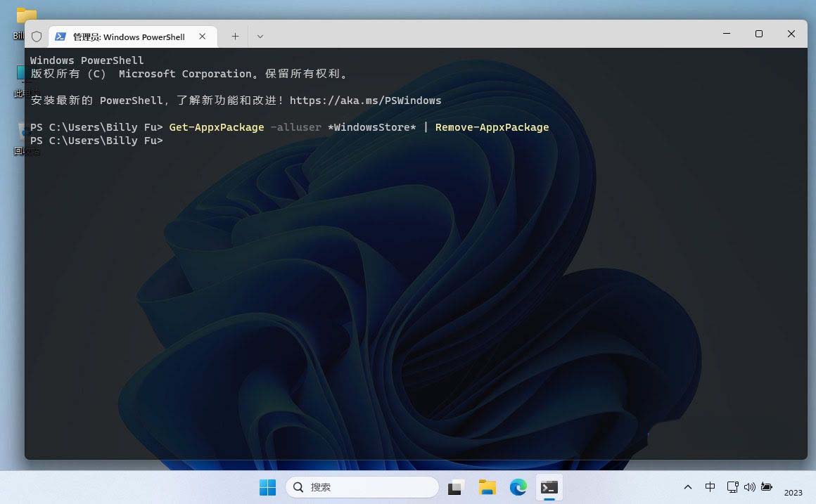Open a new terminal tab
The width and height of the screenshot is (816, 504).
pyautogui.click(x=235, y=37)
